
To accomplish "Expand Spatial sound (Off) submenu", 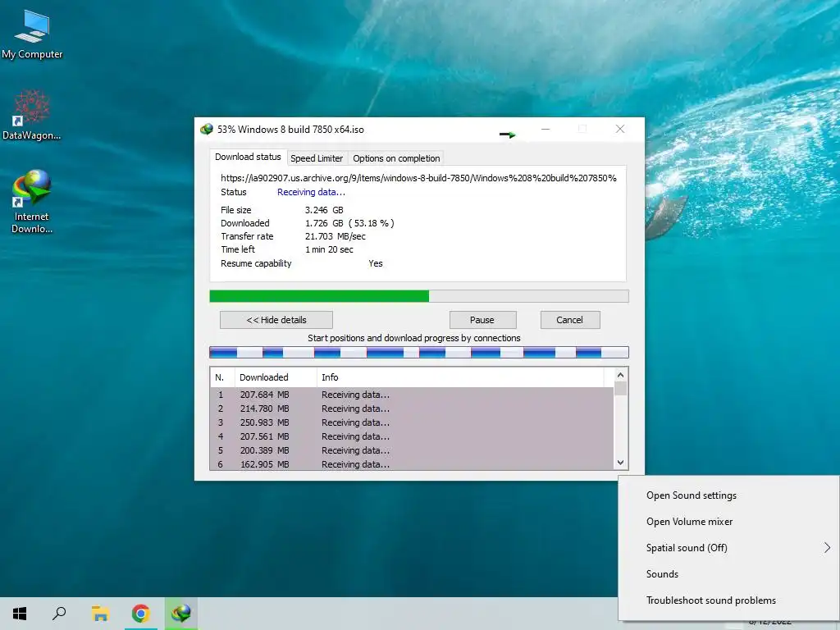I will click(x=728, y=548).
